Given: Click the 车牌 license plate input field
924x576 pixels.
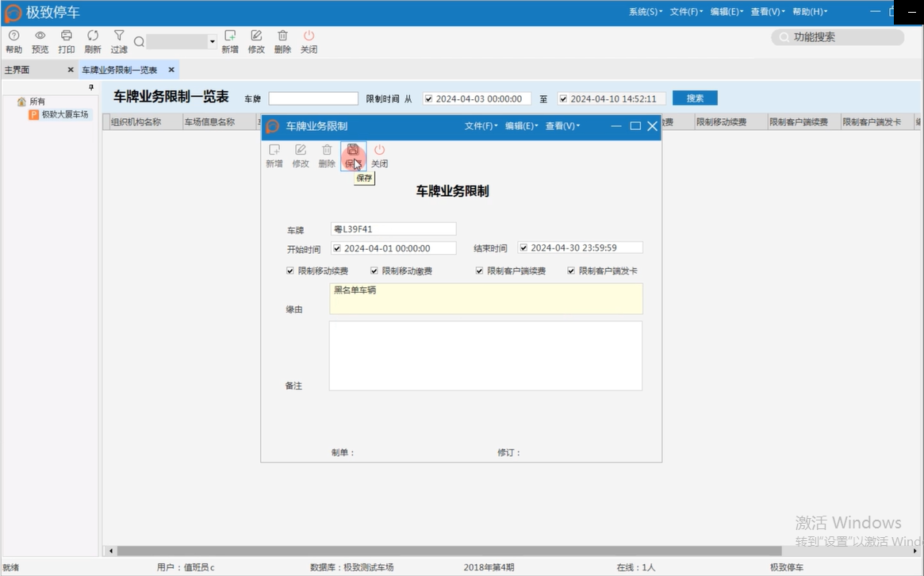Looking at the screenshot, I should click(393, 228).
